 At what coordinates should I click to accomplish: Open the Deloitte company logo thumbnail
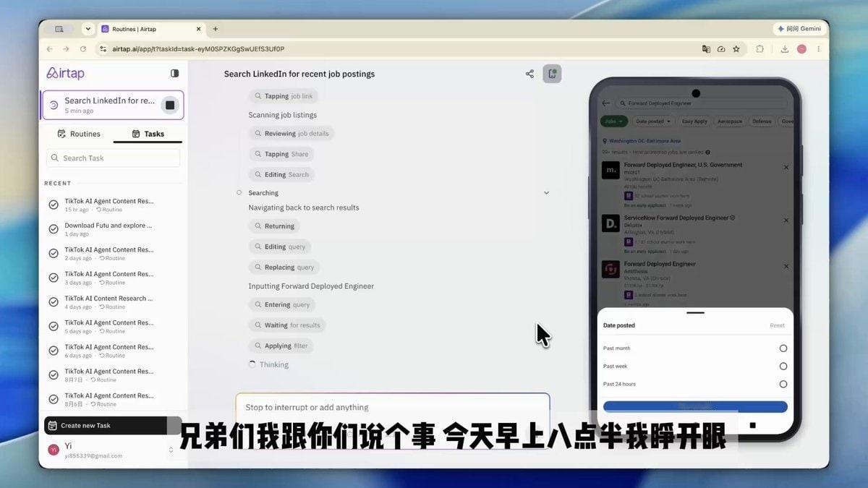[x=610, y=223]
